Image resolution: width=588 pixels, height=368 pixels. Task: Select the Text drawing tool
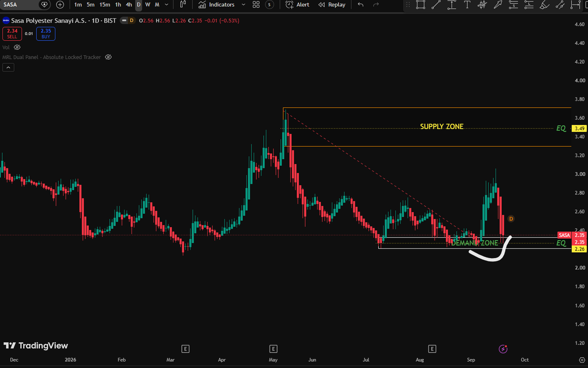(467, 5)
